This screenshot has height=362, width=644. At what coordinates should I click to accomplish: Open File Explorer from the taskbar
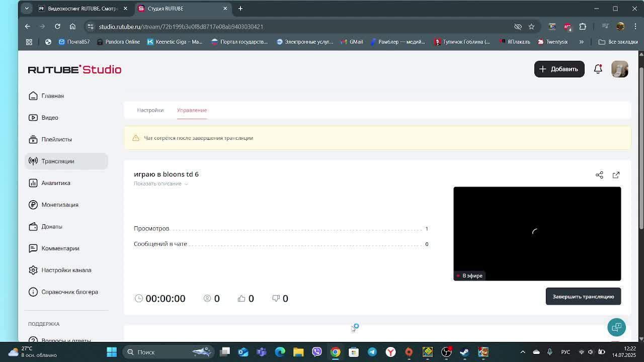click(298, 352)
